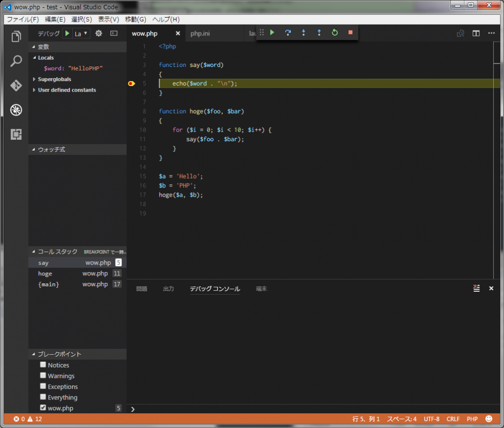Select the say frame in call stack
Image resolution: width=504 pixels, height=428 pixels.
pos(77,263)
